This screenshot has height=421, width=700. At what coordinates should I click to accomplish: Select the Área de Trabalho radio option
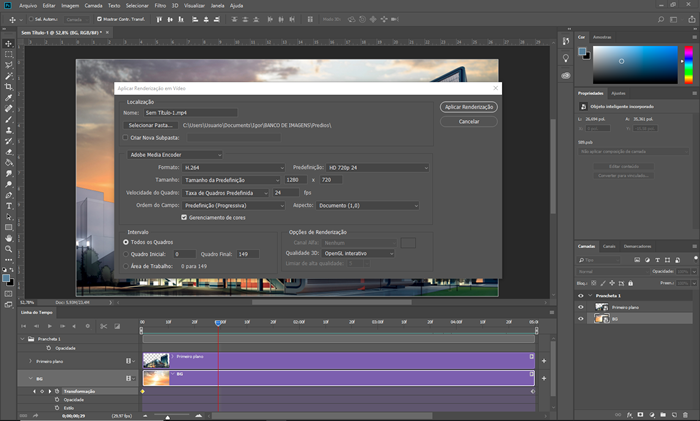coord(126,266)
